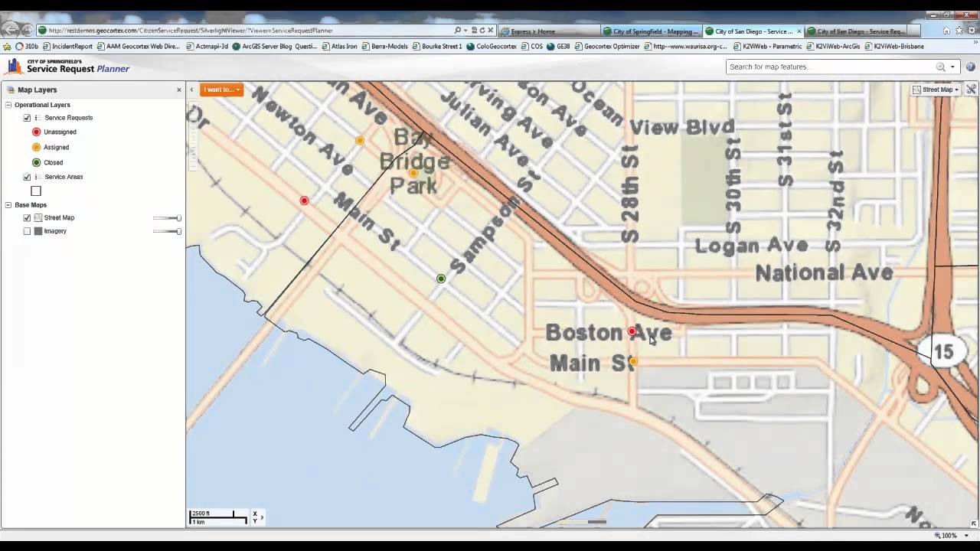Open the K2ViWeb-Brisbane bookmark

click(894, 46)
